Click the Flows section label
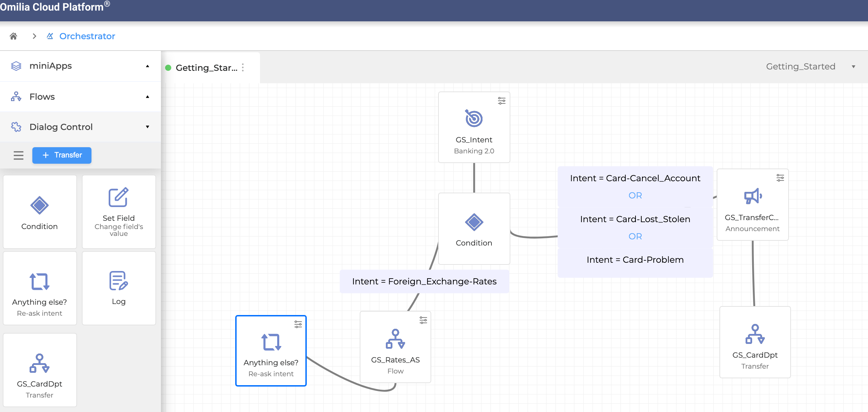Viewport: 868px width, 412px height. tap(42, 97)
